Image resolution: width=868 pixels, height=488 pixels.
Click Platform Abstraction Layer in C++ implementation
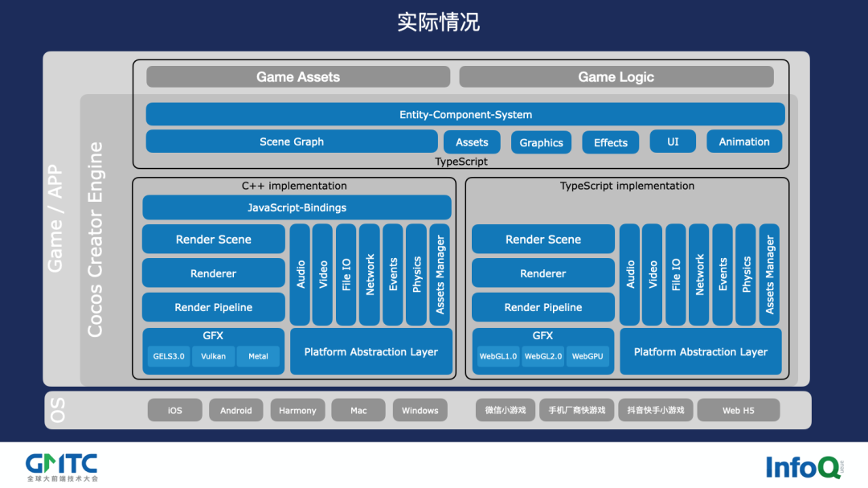pos(371,352)
